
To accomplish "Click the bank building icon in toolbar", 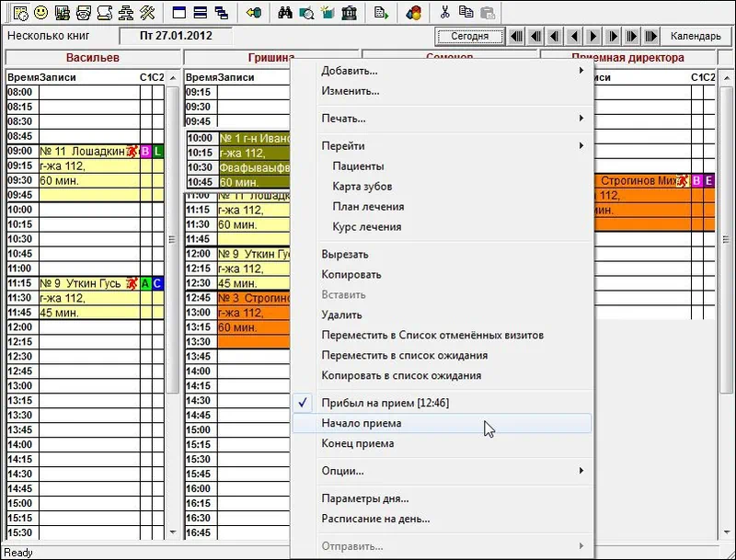I will tap(349, 13).
